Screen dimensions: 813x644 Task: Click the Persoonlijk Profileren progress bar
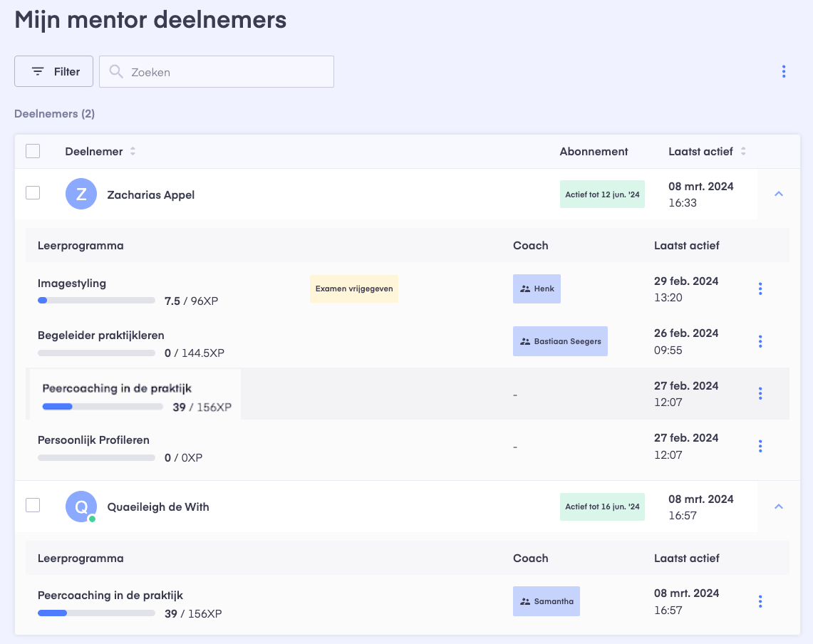coord(96,458)
